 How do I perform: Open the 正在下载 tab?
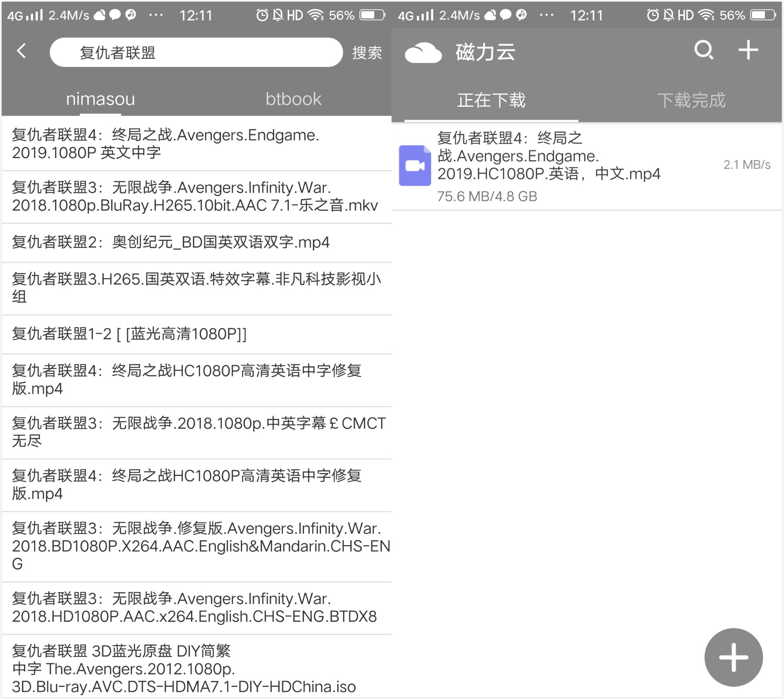492,100
